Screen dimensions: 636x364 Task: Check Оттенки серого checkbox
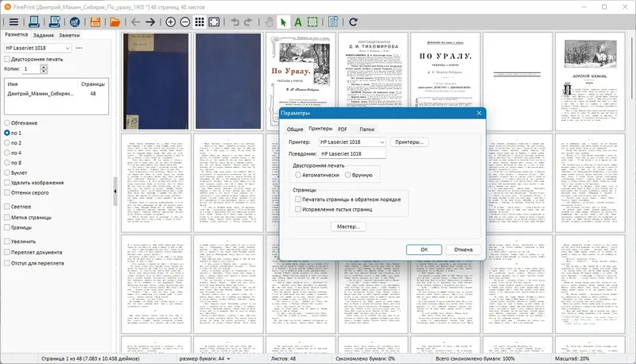(7, 192)
